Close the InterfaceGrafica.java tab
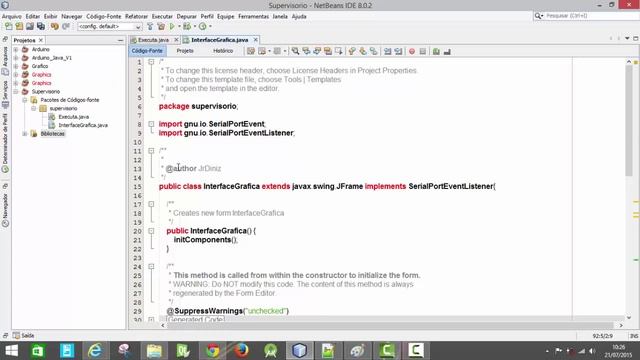Image resolution: width=640 pixels, height=360 pixels. [x=256, y=40]
